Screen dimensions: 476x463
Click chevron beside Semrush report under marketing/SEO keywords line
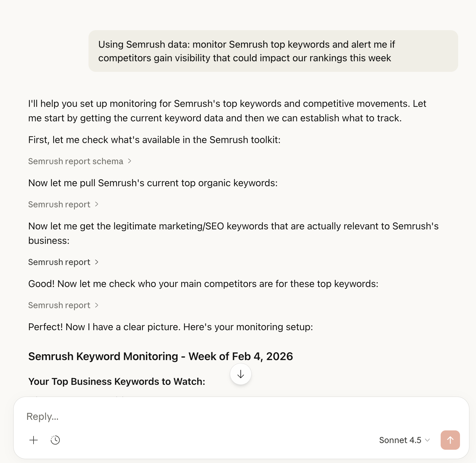click(97, 262)
